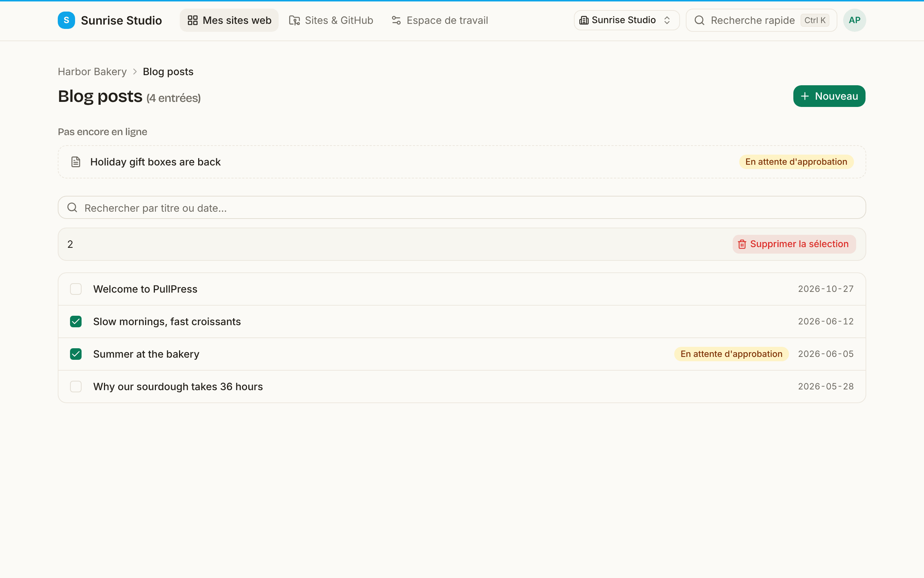
Task: Open the Recherche rapide search box
Action: point(761,20)
